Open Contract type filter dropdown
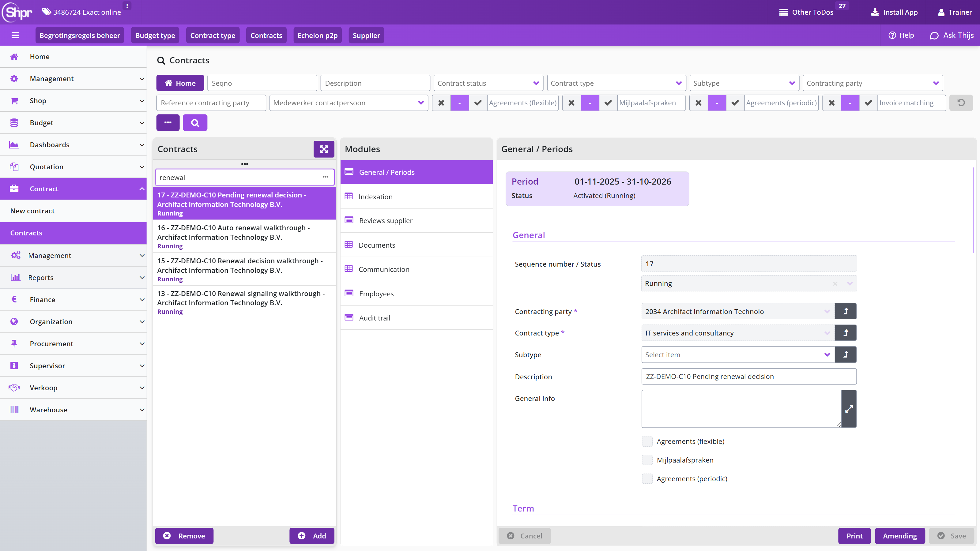Viewport: 980px width, 551px height. (x=616, y=83)
